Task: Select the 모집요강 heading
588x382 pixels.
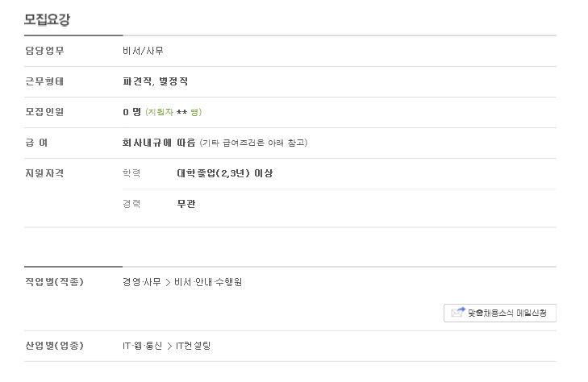Action: click(47, 19)
